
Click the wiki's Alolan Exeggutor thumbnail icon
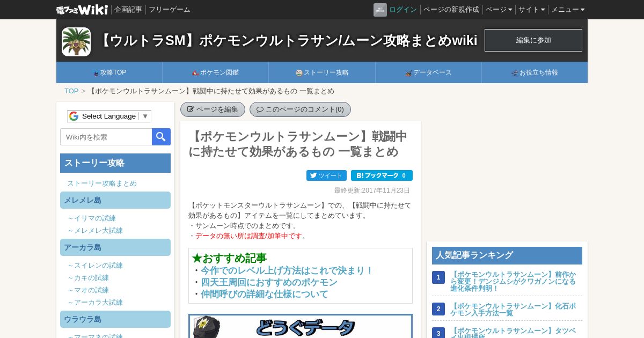pyautogui.click(x=76, y=42)
